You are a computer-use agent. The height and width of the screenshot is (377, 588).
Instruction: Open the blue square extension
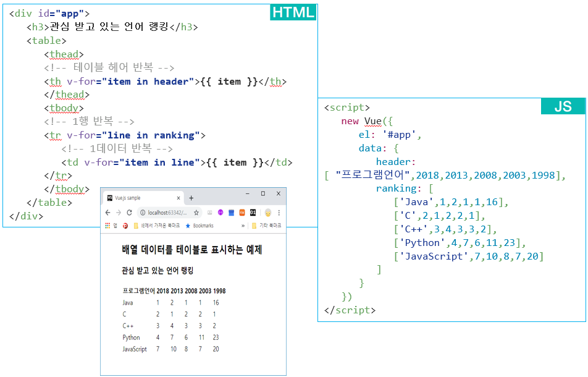(232, 213)
